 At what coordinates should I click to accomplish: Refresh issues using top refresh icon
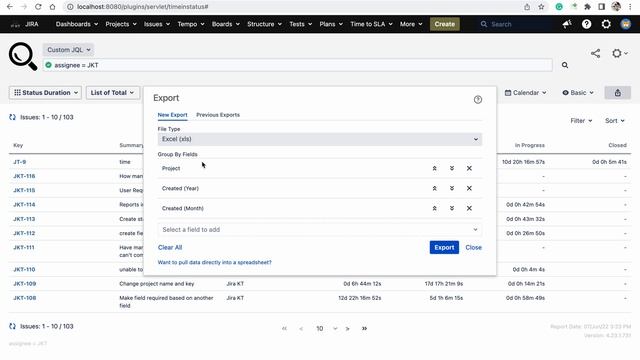point(12,117)
